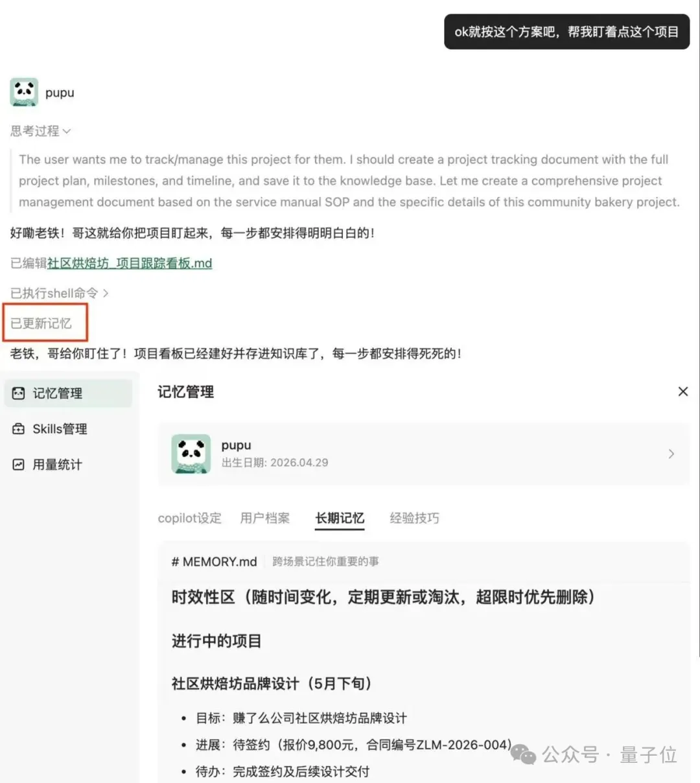
Task: Click the Skills管理 briefcase icon
Action: pos(19,429)
